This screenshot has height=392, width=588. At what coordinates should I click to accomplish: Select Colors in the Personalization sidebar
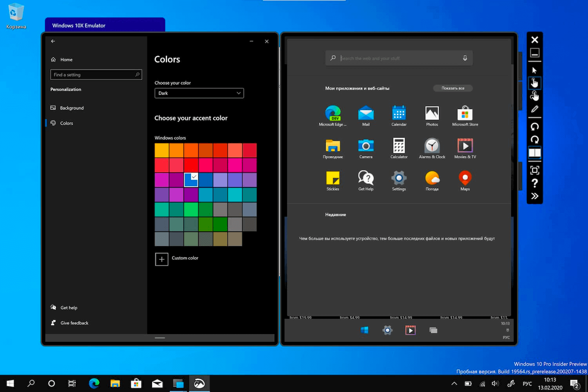point(66,123)
